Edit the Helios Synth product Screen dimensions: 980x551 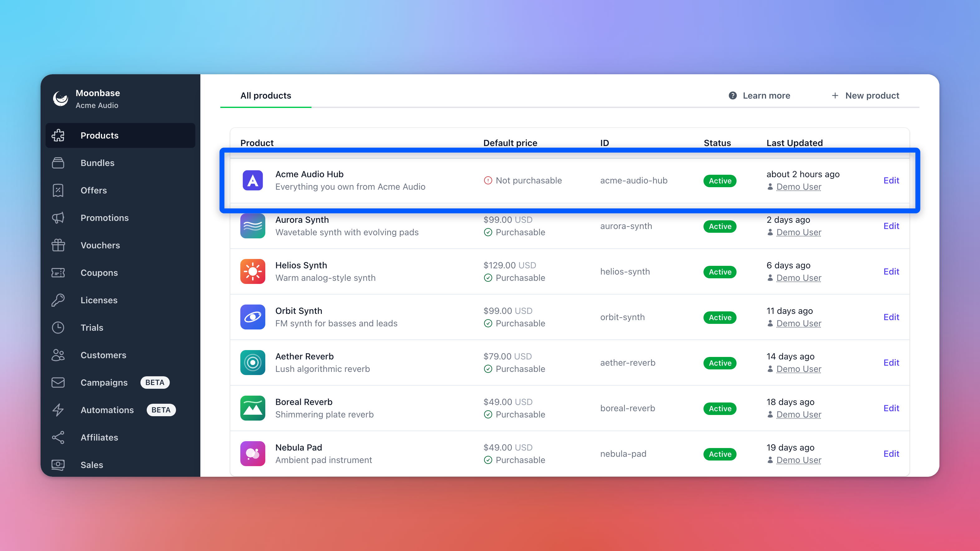pos(891,271)
